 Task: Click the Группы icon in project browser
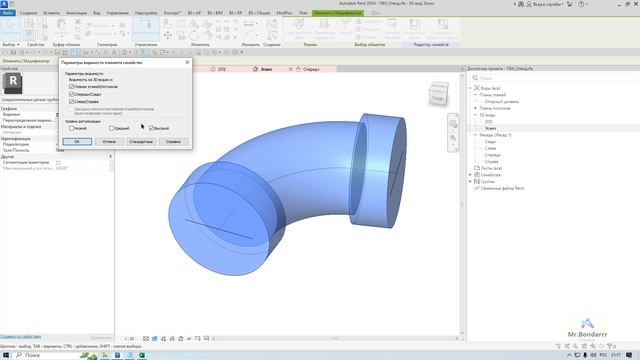(477, 181)
